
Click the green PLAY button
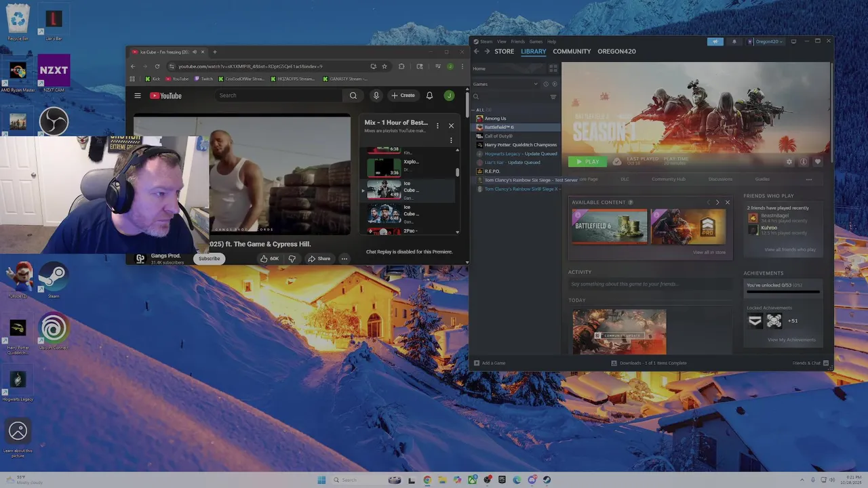coord(587,162)
